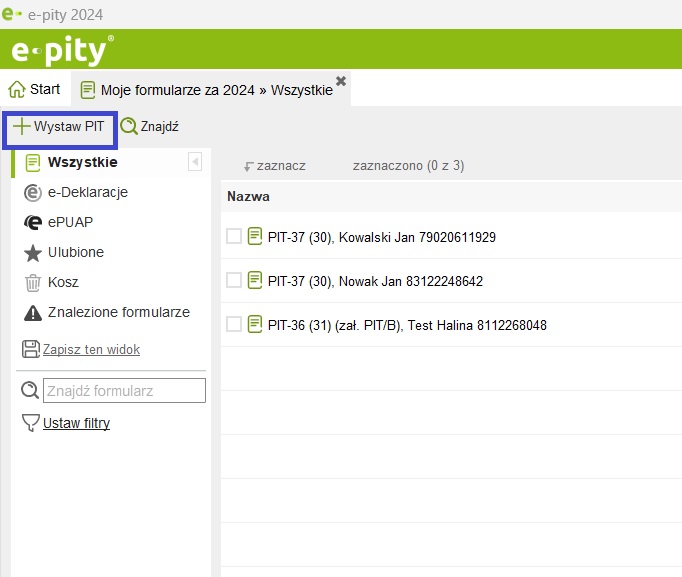Screen dimensions: 682x577
Task: Collapse the left sidebar panel arrow
Action: tap(195, 162)
